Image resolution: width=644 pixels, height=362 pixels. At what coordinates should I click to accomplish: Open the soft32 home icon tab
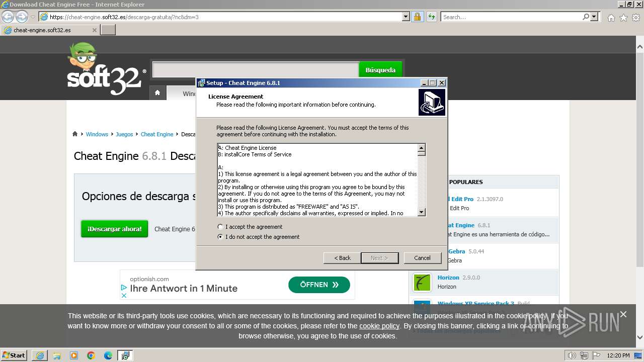pos(157,93)
